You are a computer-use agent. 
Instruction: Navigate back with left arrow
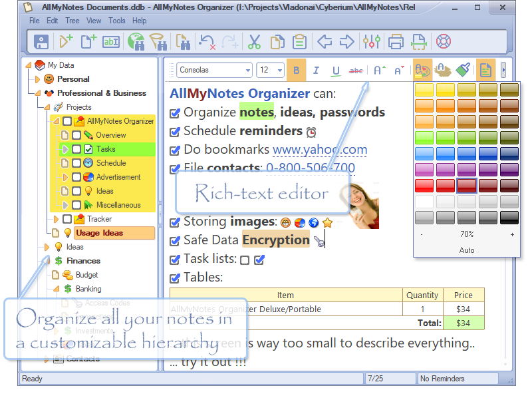(x=325, y=42)
